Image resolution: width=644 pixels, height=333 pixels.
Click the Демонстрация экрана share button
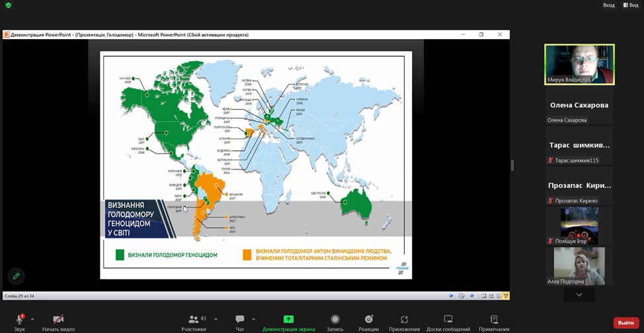288,321
